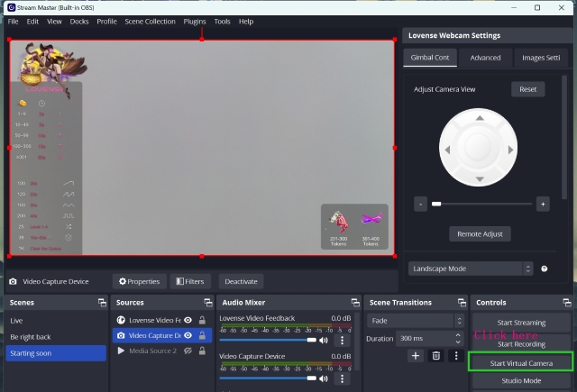Hide the Lovense Video Feedback source
Screen dimensions: 577x392
188,320
